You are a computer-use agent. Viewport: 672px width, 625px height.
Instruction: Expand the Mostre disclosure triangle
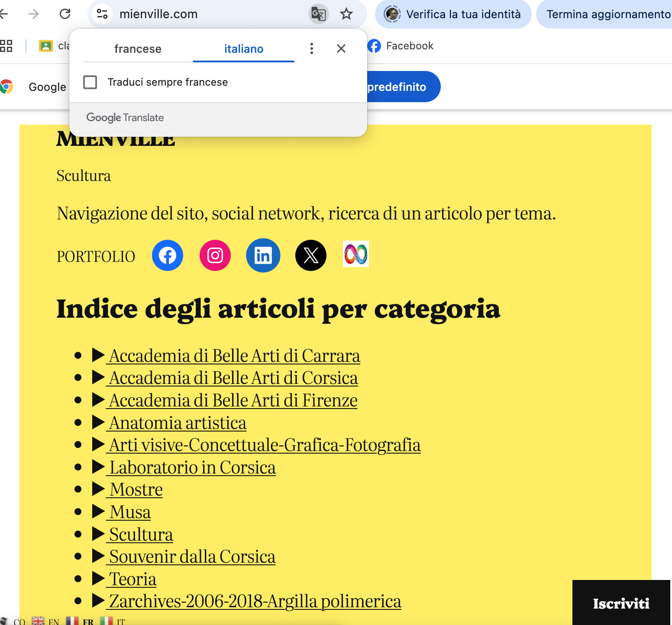pyautogui.click(x=98, y=489)
